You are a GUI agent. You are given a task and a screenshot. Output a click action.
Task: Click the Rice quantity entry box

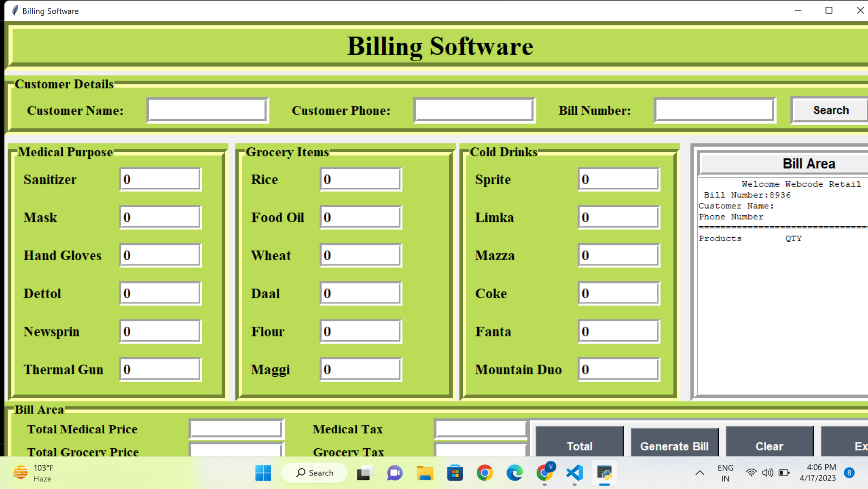click(x=360, y=179)
